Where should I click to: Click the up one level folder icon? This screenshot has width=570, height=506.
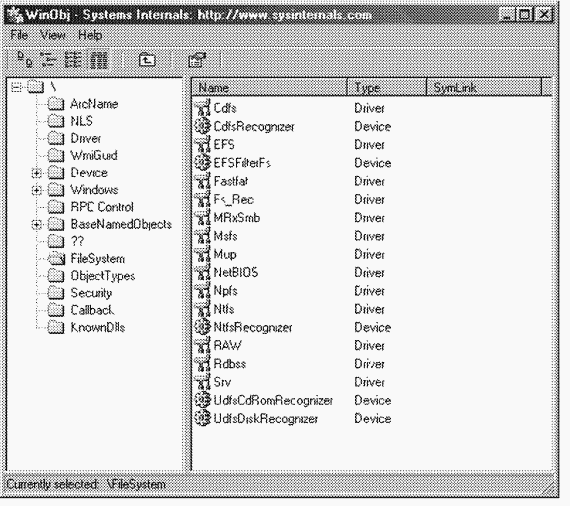pos(147,60)
